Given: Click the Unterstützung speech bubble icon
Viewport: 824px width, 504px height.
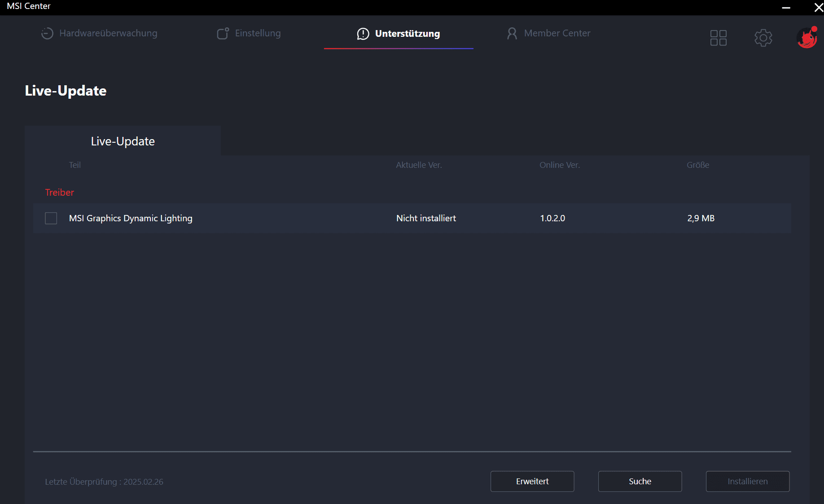Looking at the screenshot, I should 363,34.
